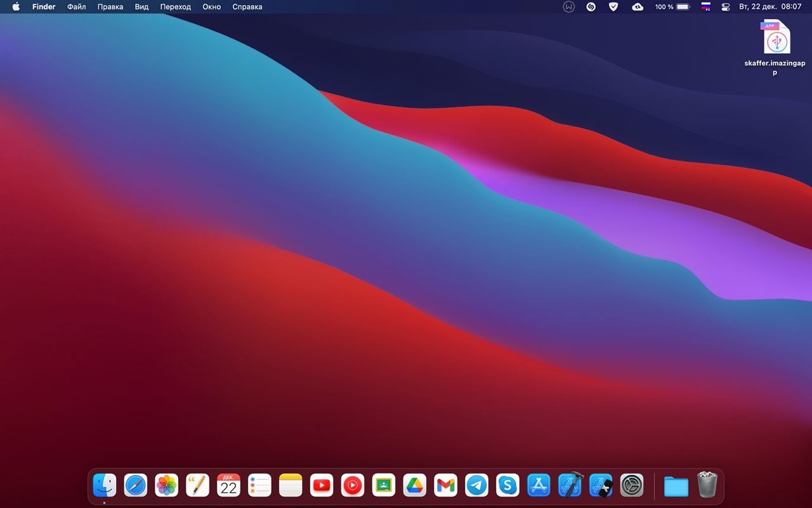Open Gmail from the Dock
812x508 pixels.
[x=446, y=486]
